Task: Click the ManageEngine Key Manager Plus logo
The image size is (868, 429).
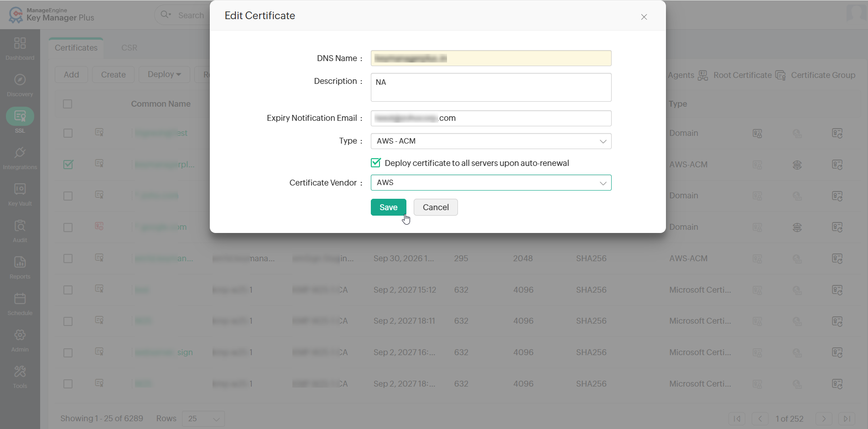Action: [x=51, y=15]
